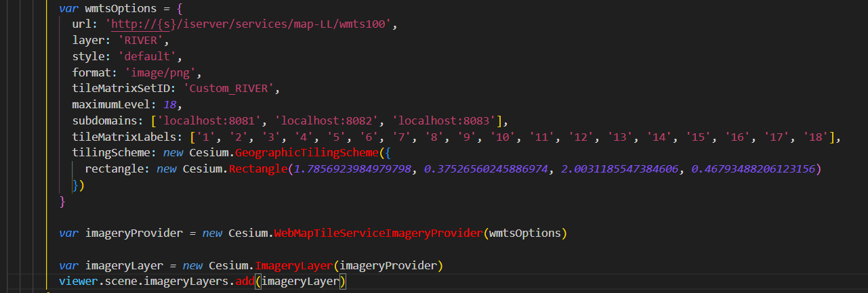Click imageryLayer argument inside add call
Viewport: 868px width, 293px height.
[x=300, y=280]
